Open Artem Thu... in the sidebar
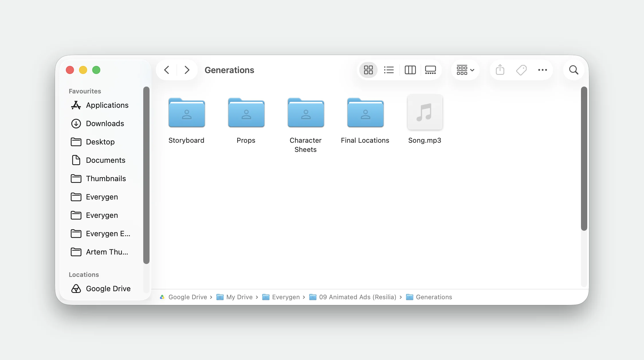Image resolution: width=644 pixels, height=360 pixels. pyautogui.click(x=100, y=252)
